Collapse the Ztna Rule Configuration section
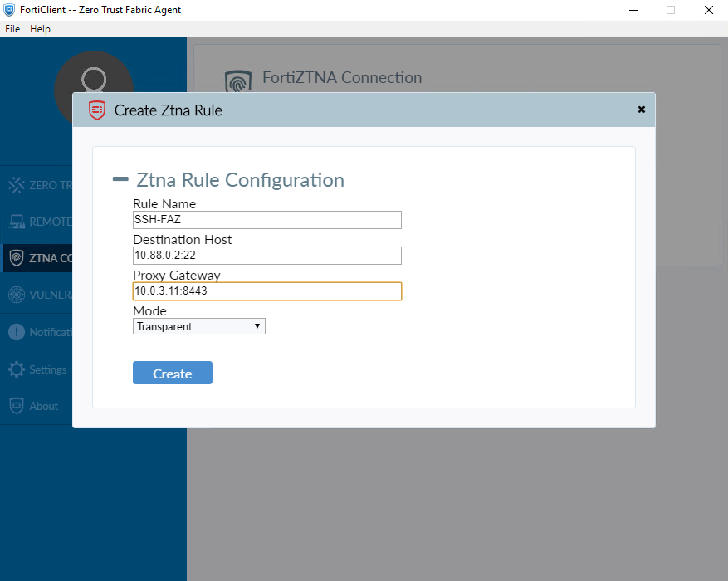728x581 pixels. [120, 179]
